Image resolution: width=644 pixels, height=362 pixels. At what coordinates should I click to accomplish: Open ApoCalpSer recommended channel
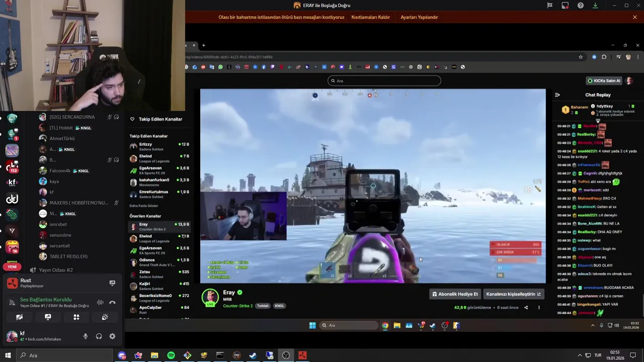click(x=159, y=310)
